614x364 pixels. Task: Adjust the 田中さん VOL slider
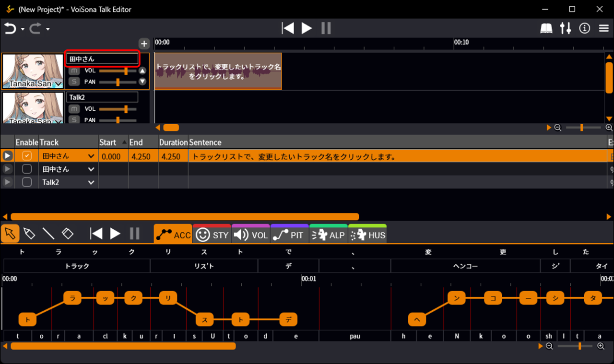126,71
